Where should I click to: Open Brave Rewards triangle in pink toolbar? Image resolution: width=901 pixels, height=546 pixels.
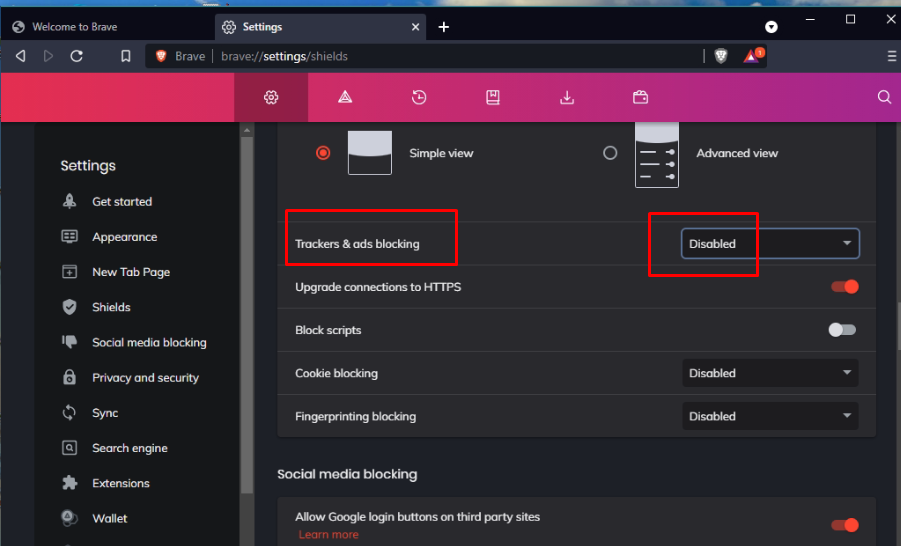(345, 97)
